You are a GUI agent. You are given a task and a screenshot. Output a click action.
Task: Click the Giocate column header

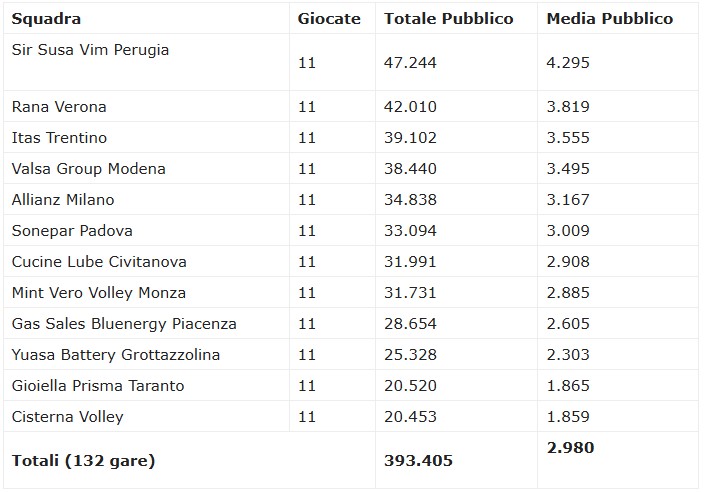point(329,19)
